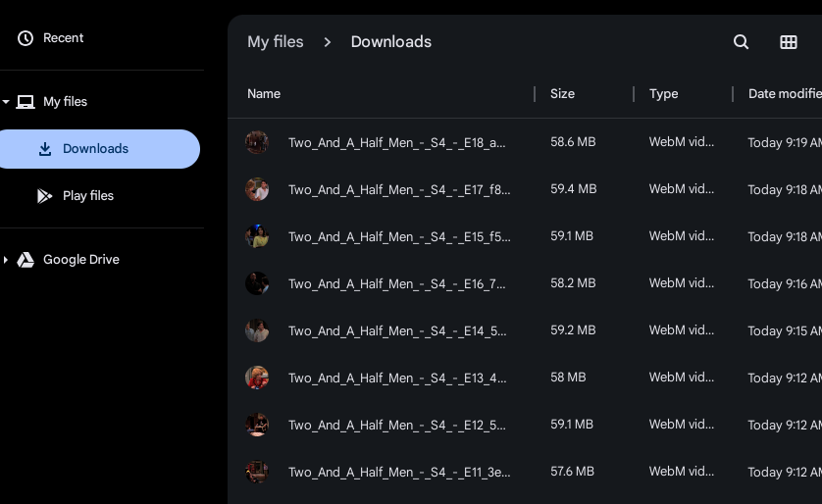Click the Play files store icon
This screenshot has height=504, width=822.
tap(44, 196)
